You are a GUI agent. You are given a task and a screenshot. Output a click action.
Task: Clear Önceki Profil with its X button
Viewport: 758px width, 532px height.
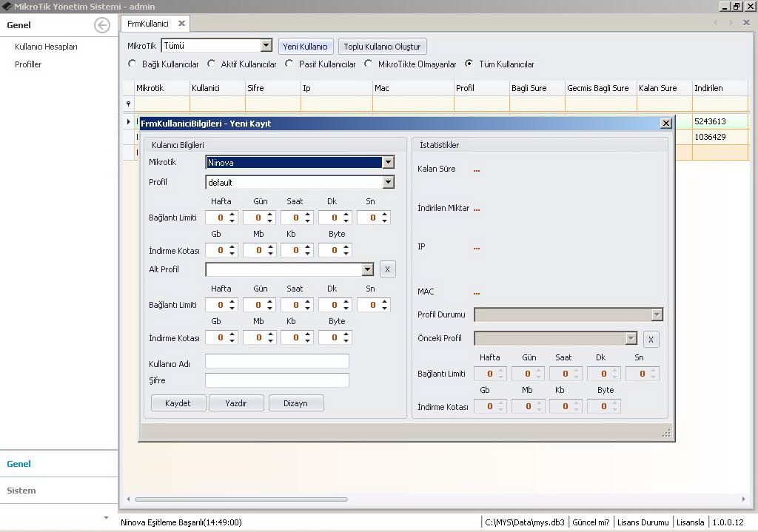click(651, 339)
